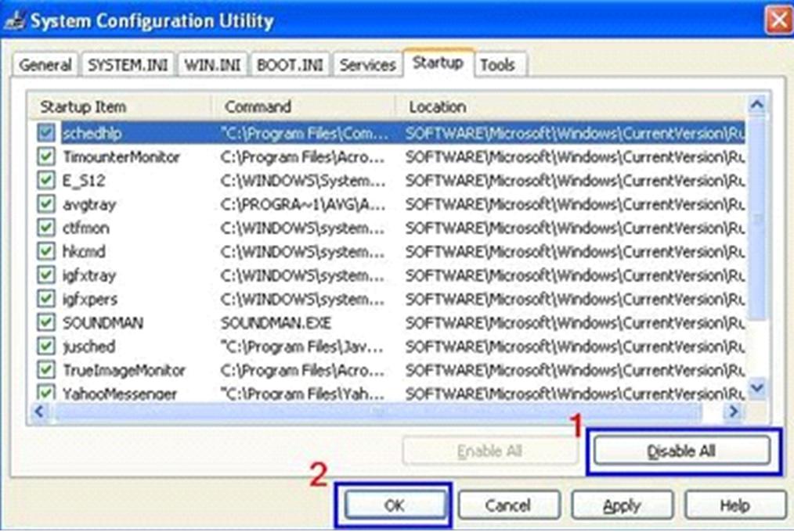Select the TrueImageMonitor item name
The height and width of the screenshot is (532, 794).
pos(124,370)
